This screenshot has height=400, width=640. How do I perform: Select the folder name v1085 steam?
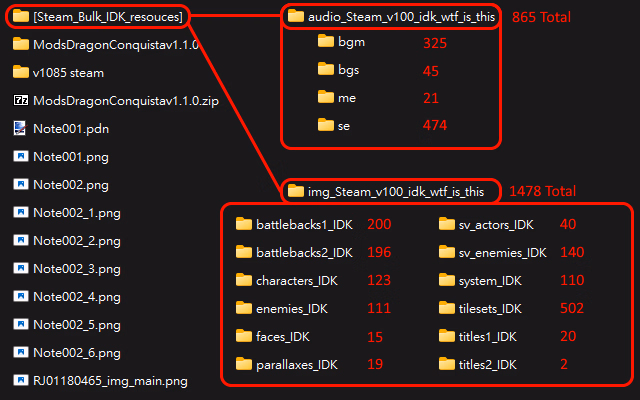(69, 73)
